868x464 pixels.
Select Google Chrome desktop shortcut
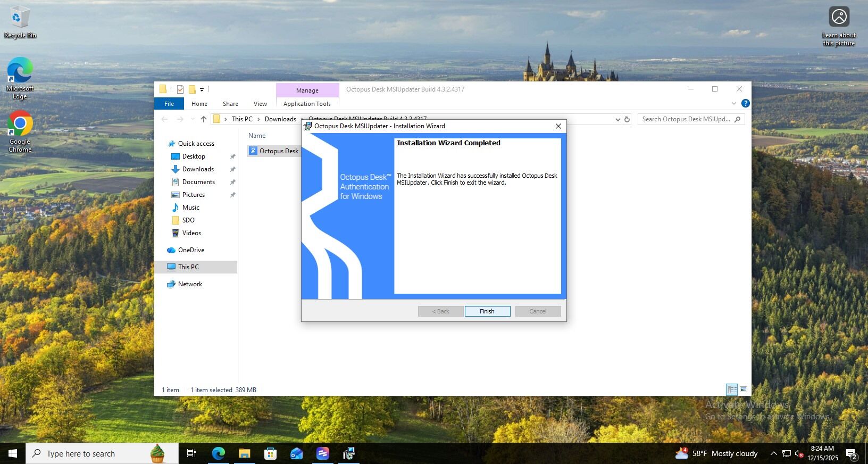20,131
